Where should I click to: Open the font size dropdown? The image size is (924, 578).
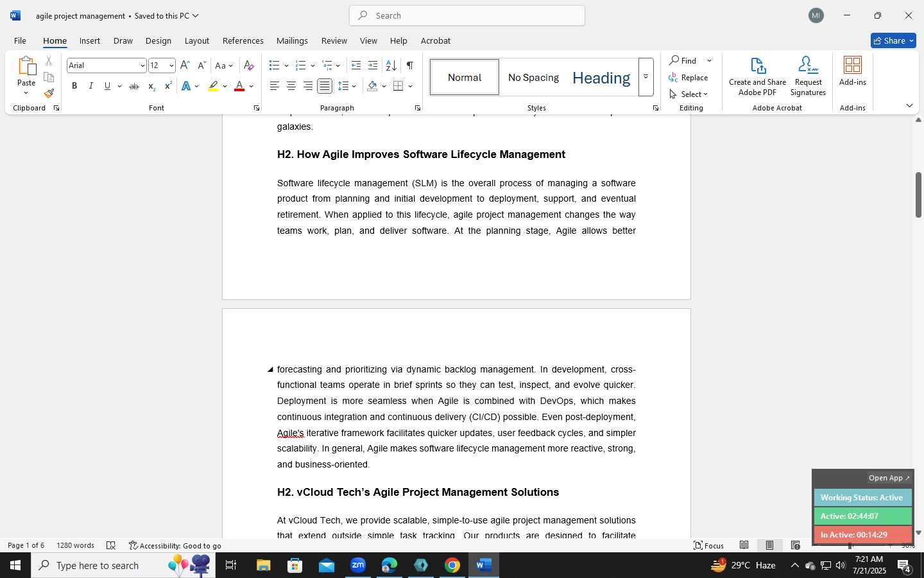tap(171, 66)
